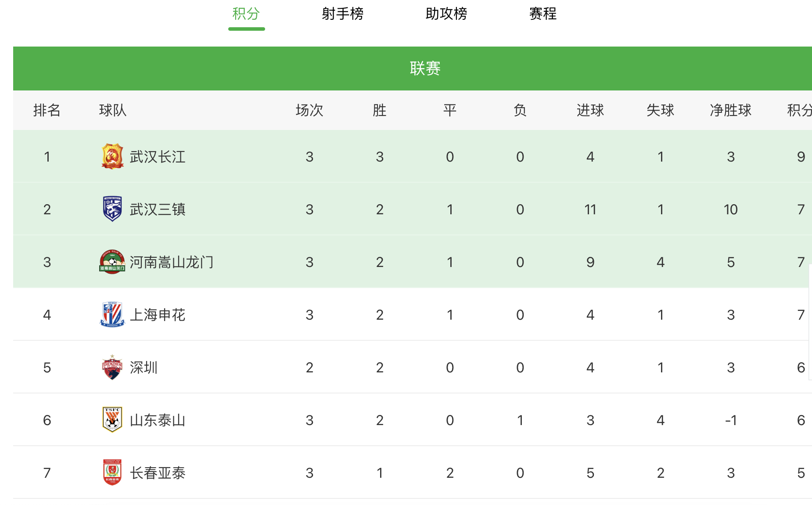The image size is (812, 505).
Task: Click the 长春亚泰 team name
Action: pyautogui.click(x=158, y=473)
